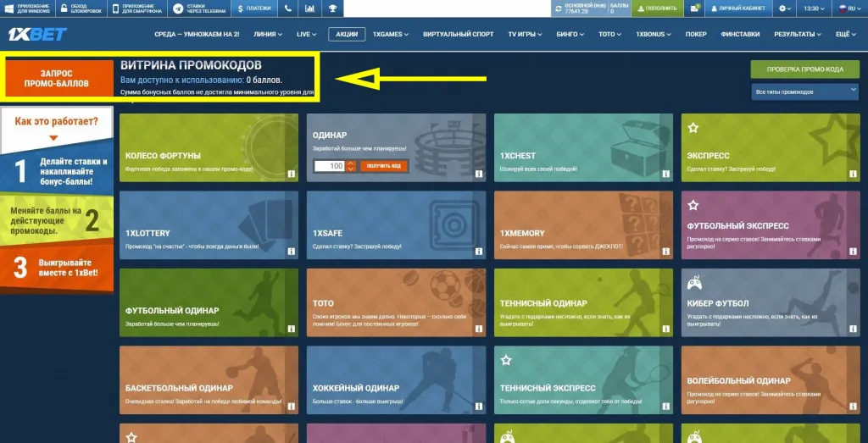Expand the Тото menu

click(x=609, y=34)
